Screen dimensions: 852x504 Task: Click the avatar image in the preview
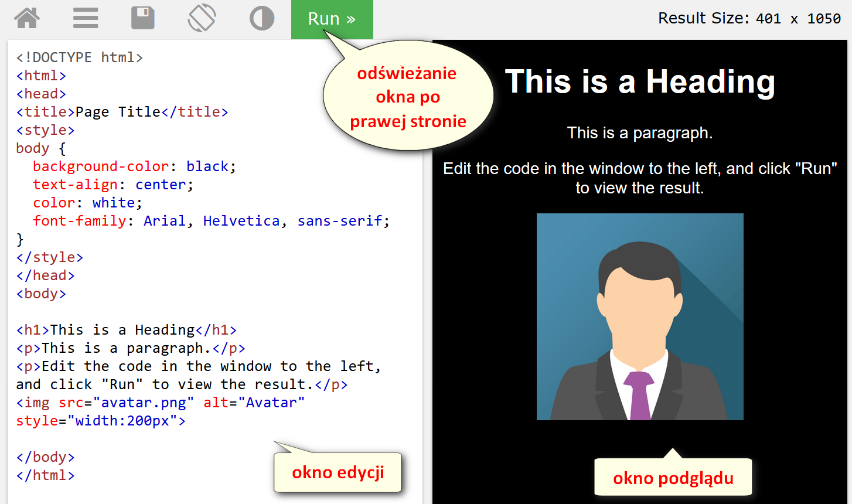coord(640,316)
